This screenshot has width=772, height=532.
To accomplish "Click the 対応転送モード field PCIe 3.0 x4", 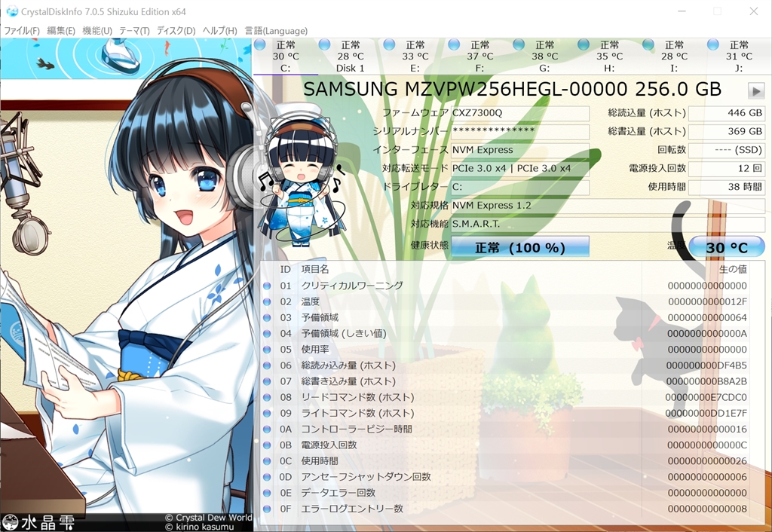I will [520, 168].
